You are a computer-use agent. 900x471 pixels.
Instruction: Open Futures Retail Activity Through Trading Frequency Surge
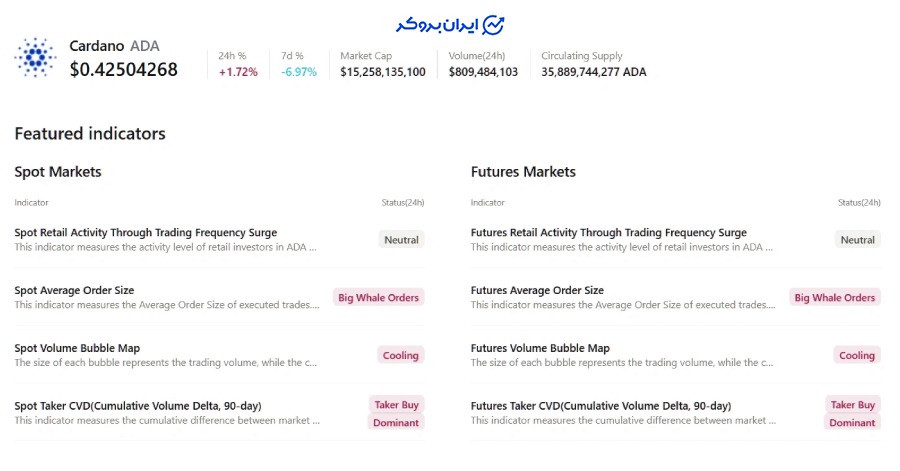(608, 233)
